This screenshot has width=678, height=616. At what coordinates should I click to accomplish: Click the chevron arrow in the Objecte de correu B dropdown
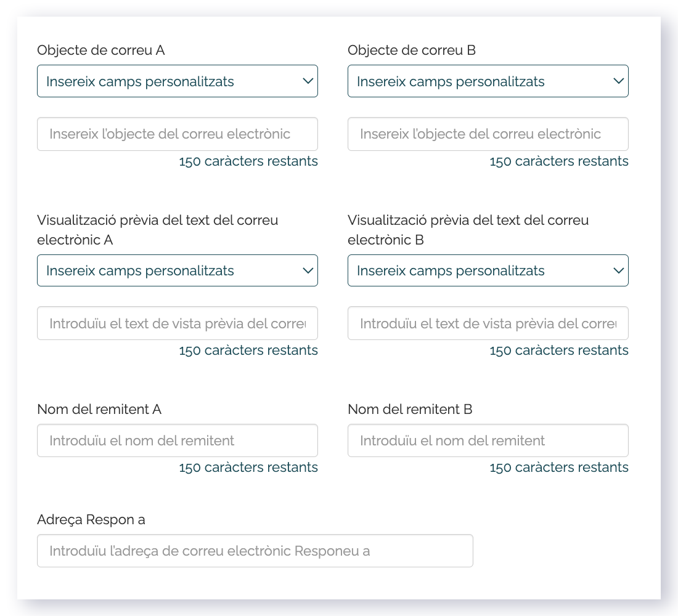point(618,81)
